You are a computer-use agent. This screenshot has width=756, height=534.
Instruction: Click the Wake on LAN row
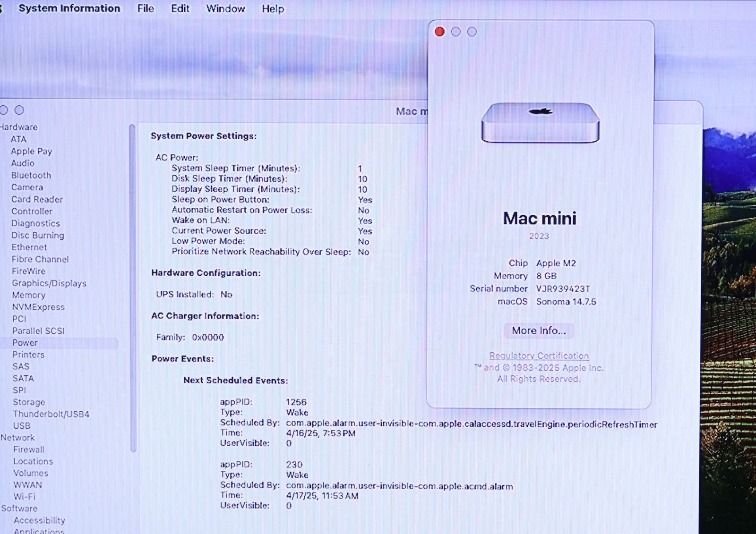point(272,220)
